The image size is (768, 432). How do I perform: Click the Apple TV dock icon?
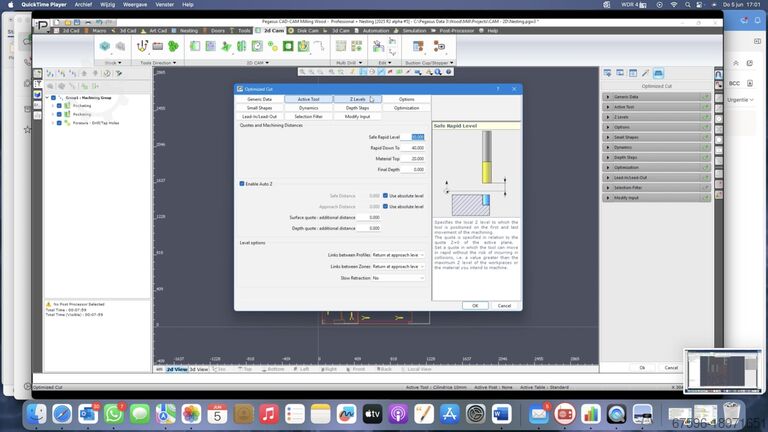371,413
